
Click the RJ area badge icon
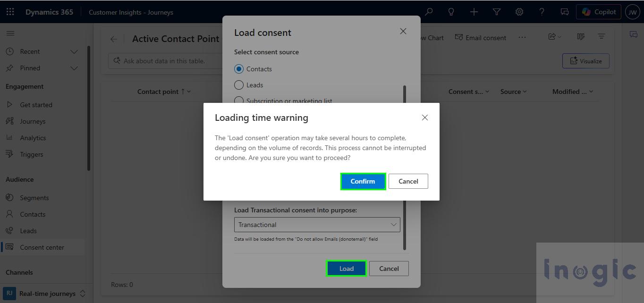tap(9, 294)
